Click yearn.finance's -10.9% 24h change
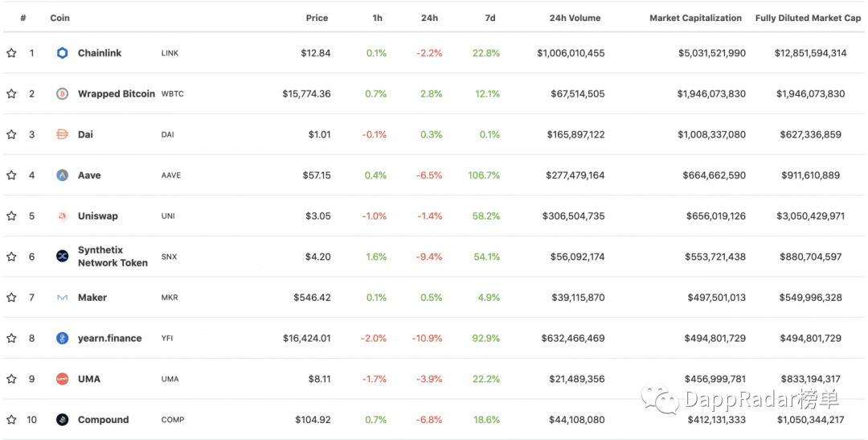 click(427, 338)
